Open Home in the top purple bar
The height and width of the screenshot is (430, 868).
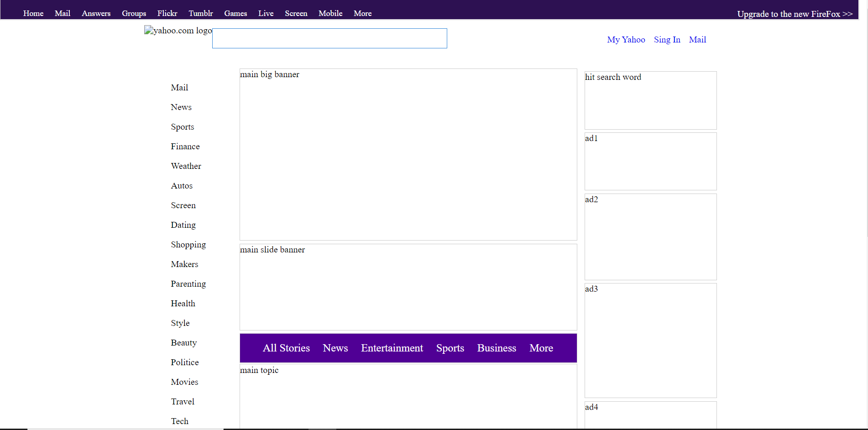click(x=33, y=13)
